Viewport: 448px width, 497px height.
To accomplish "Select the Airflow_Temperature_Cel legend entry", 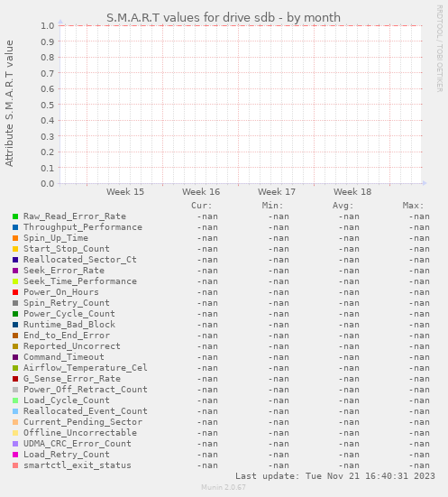I will pyautogui.click(x=86, y=368).
